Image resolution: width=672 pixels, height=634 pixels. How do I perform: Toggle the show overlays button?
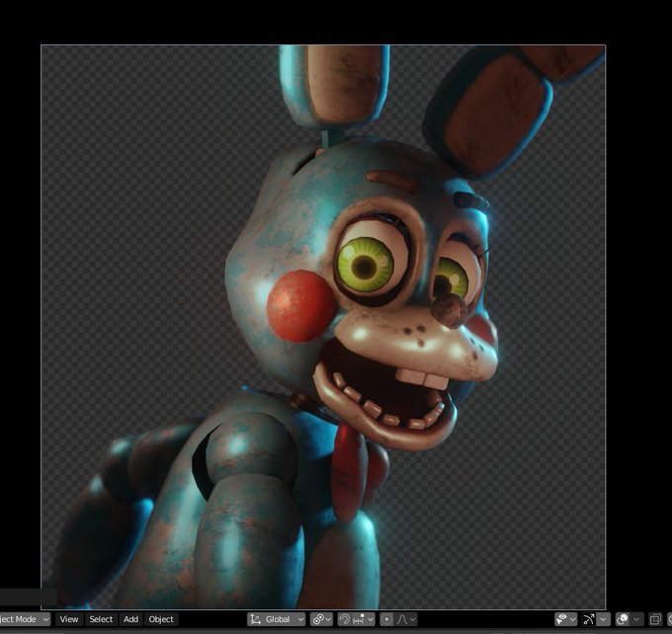(623, 619)
